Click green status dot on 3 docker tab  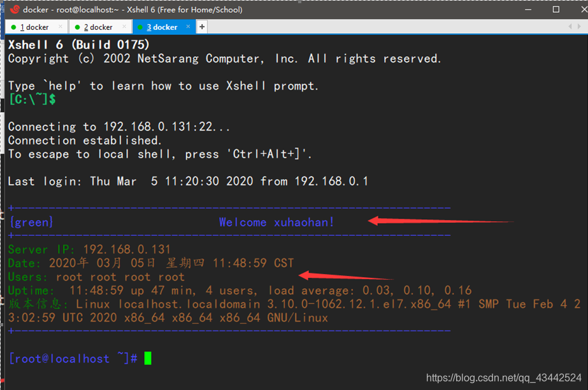[140, 27]
